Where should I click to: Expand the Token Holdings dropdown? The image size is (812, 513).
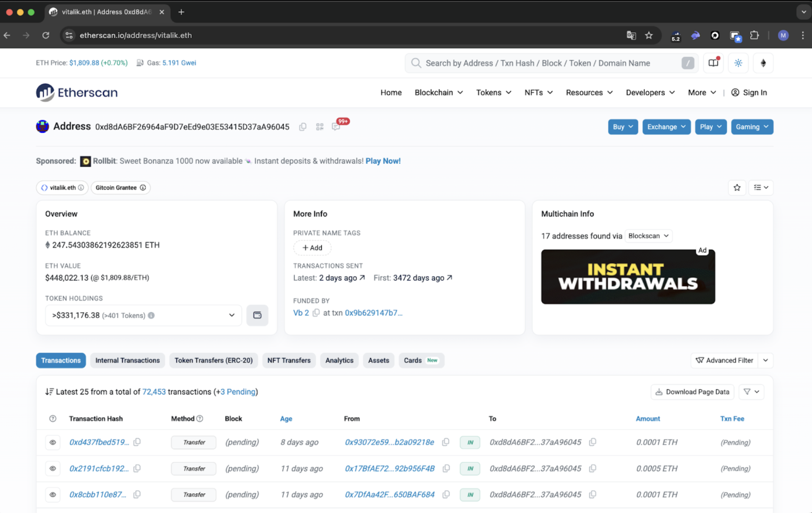[144, 315]
